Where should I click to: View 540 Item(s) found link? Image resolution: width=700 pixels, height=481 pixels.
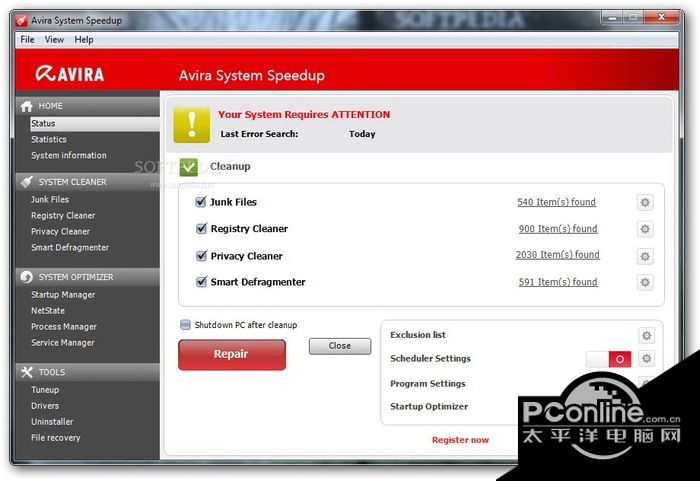click(556, 202)
